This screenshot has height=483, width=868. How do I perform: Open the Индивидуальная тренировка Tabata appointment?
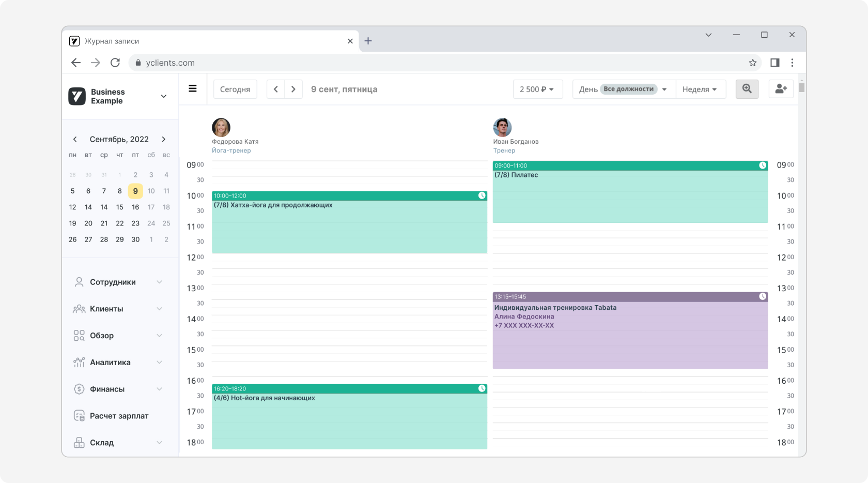click(630, 331)
